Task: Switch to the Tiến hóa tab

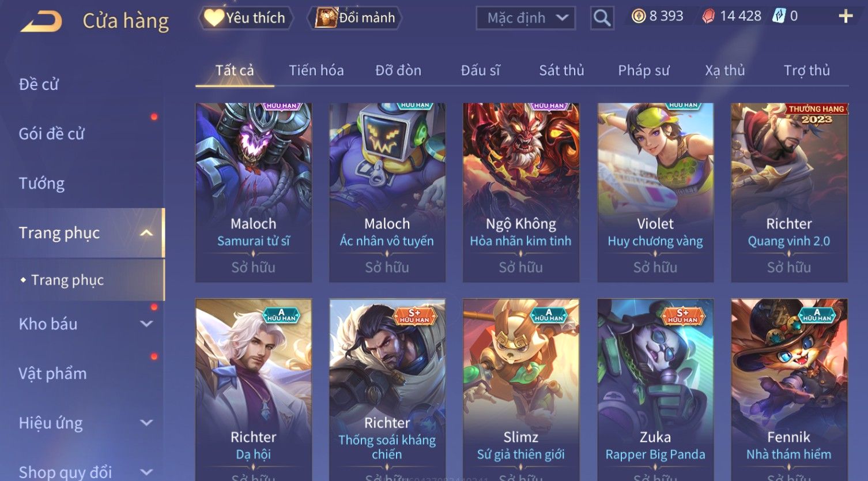Action: 316,70
